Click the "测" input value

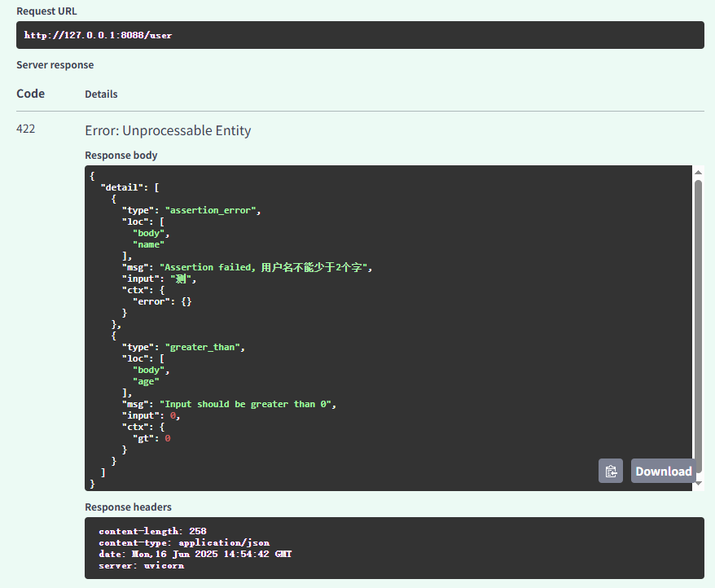pyautogui.click(x=181, y=279)
